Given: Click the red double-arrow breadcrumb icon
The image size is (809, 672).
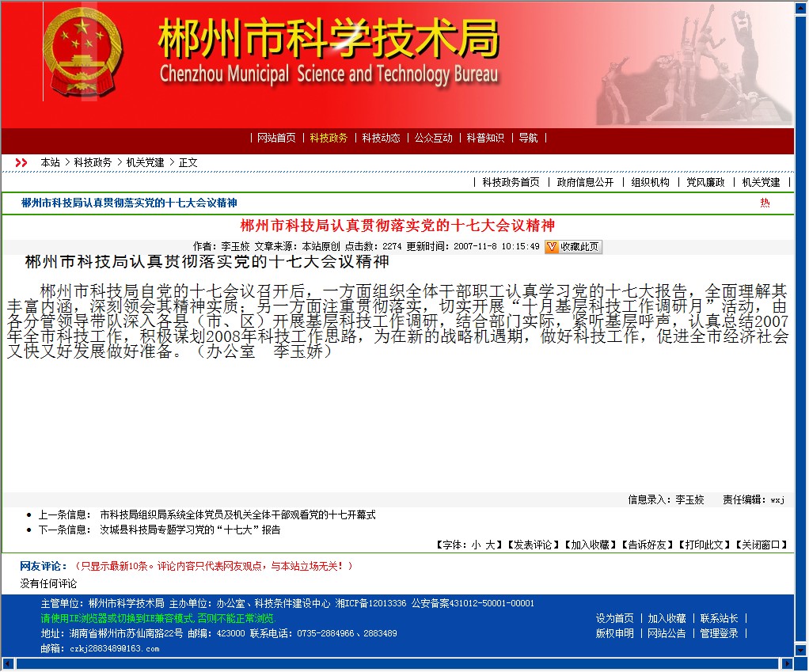Looking at the screenshot, I should (21, 162).
